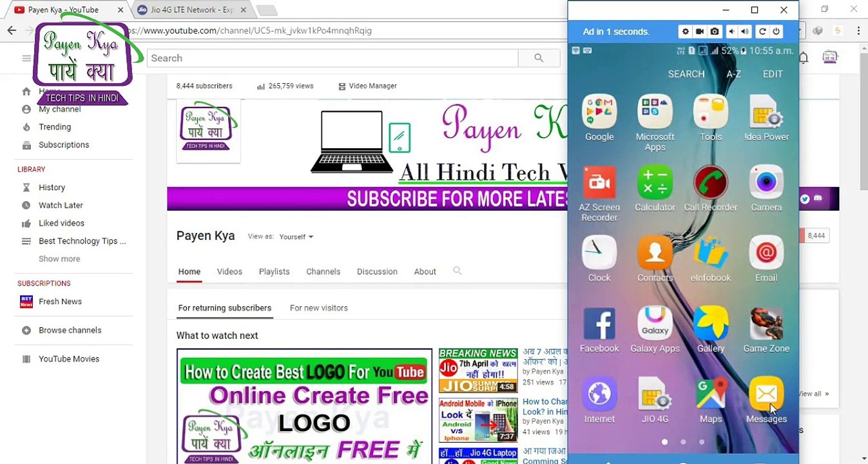Click the YouTube search magnifier button
Viewport: 868px width, 464px height.
click(x=539, y=58)
